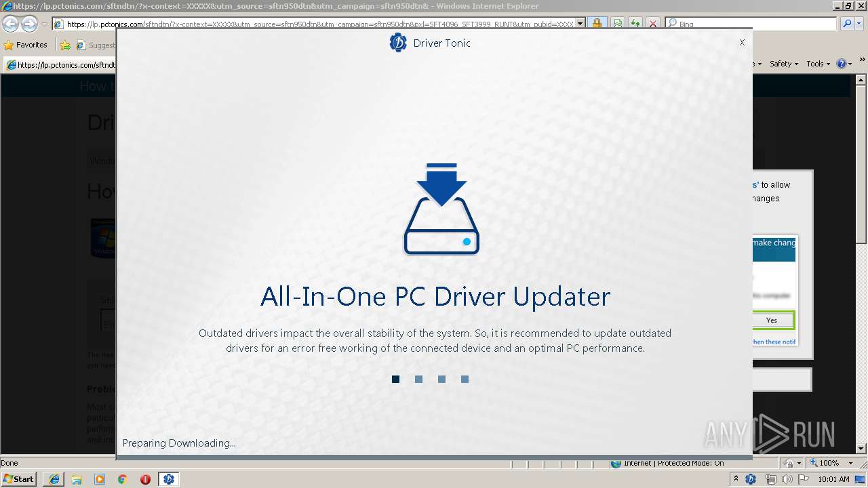Go forward in Internet Explorer

coord(29,24)
